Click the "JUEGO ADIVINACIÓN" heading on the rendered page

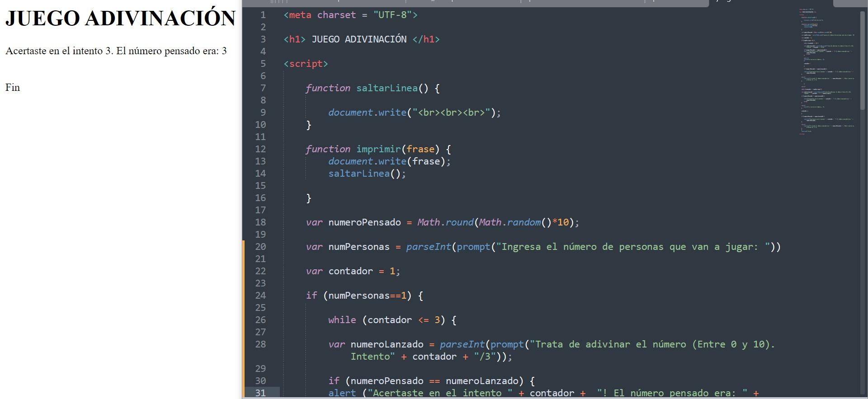(x=120, y=18)
